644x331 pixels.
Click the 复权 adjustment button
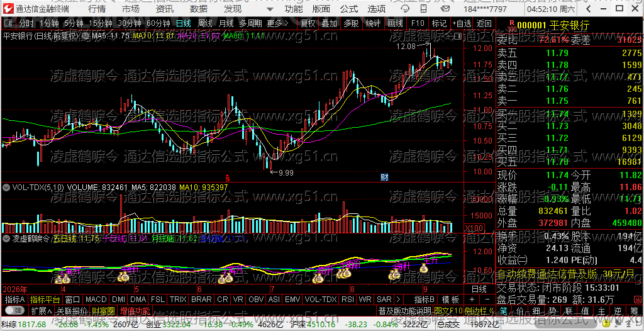[x=308, y=24]
